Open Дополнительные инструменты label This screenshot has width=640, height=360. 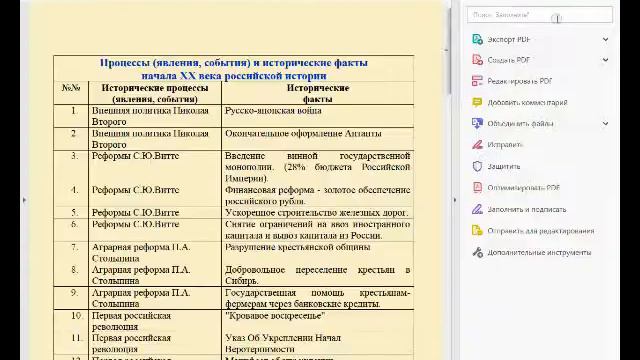(x=539, y=253)
